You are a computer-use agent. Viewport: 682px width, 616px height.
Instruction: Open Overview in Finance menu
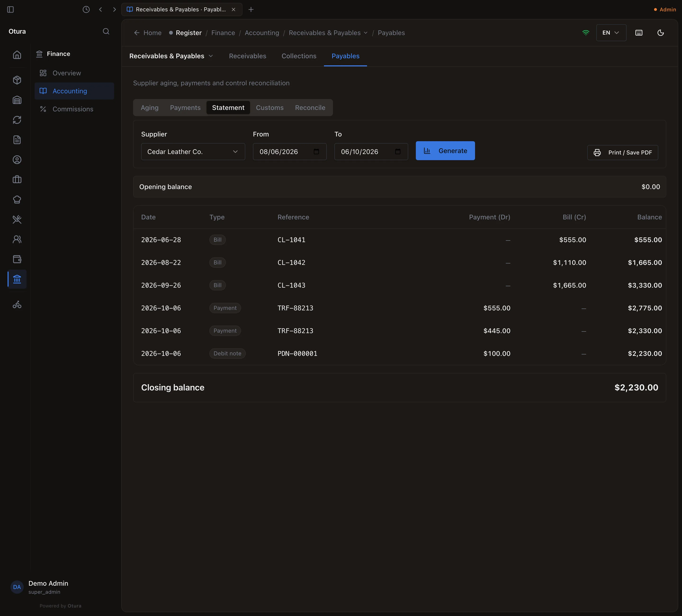74,73
